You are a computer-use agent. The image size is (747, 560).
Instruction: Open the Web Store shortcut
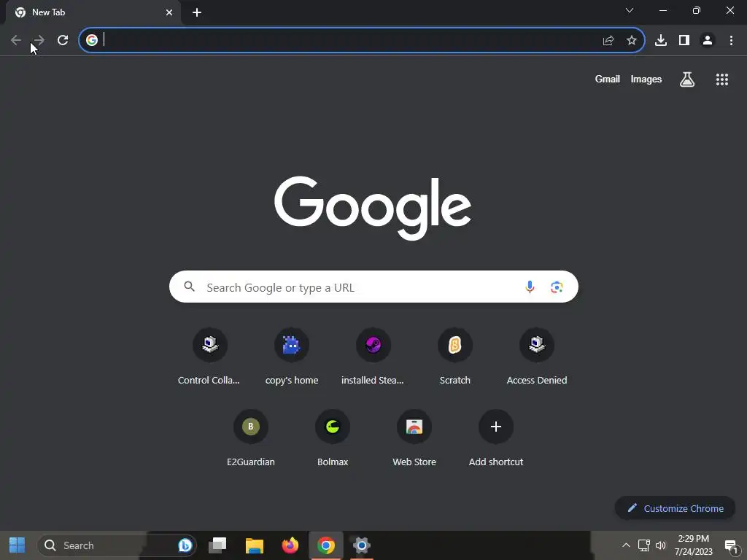(x=414, y=437)
